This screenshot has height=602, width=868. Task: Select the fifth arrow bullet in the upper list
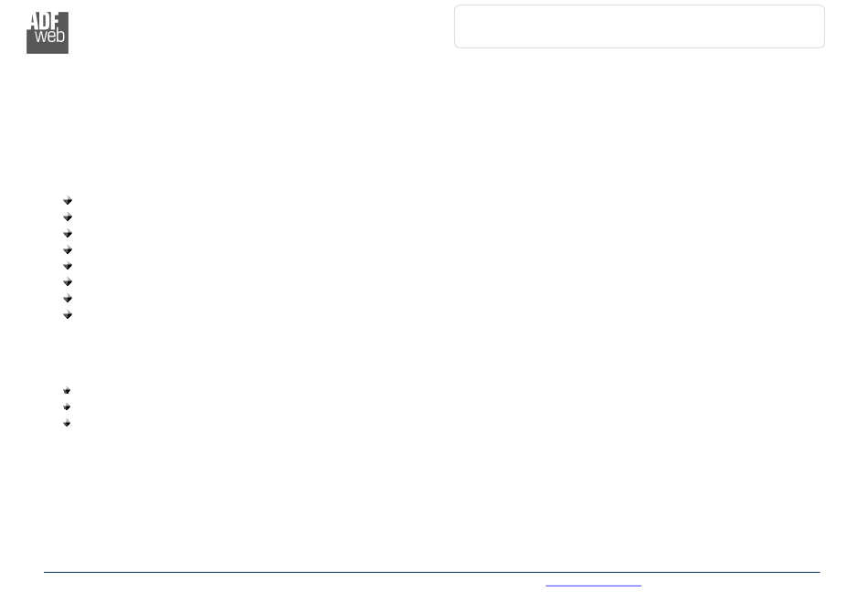[68, 266]
